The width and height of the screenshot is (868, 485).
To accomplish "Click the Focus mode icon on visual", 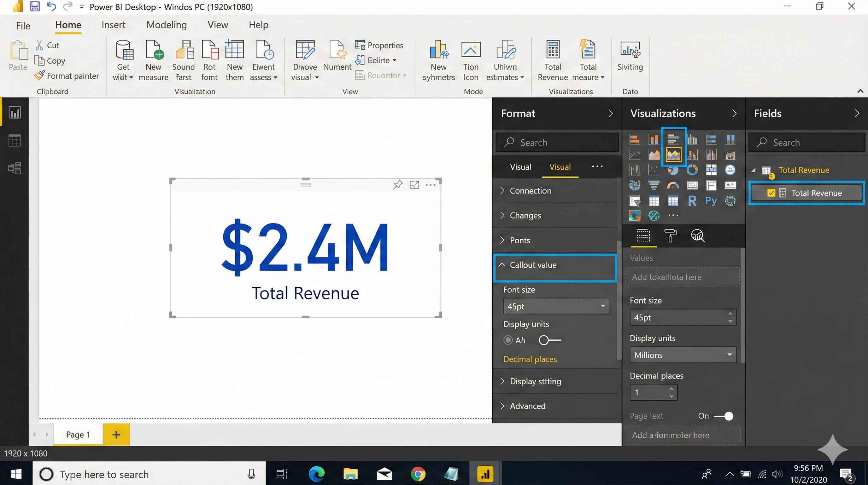I will point(414,184).
